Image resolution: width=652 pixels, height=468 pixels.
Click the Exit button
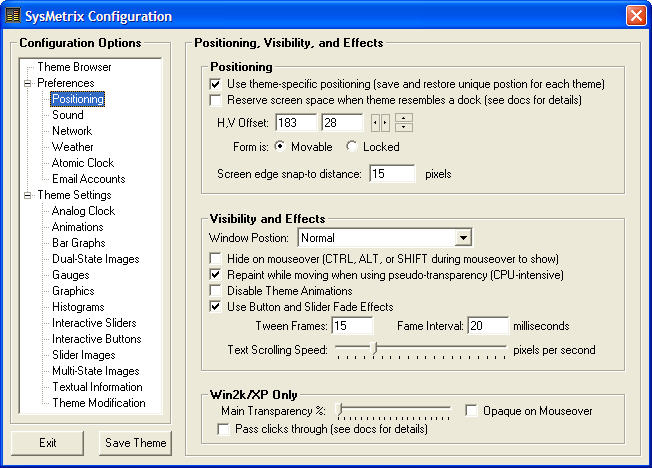(47, 443)
